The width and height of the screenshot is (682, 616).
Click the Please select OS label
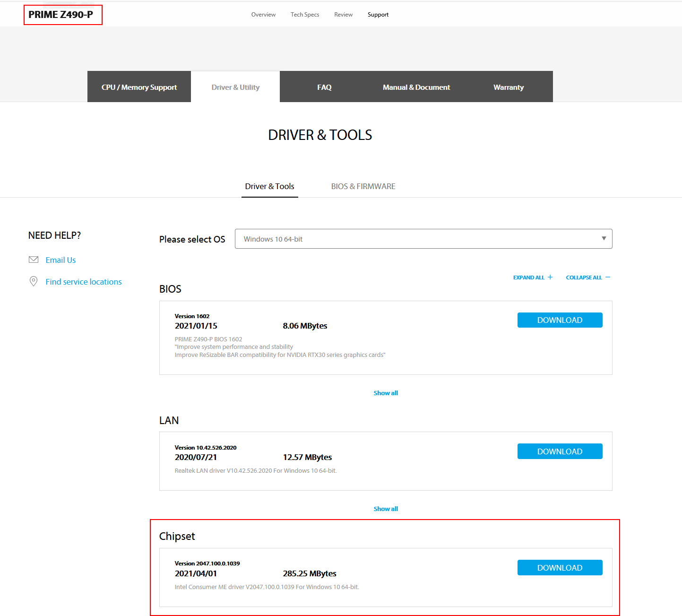click(192, 239)
